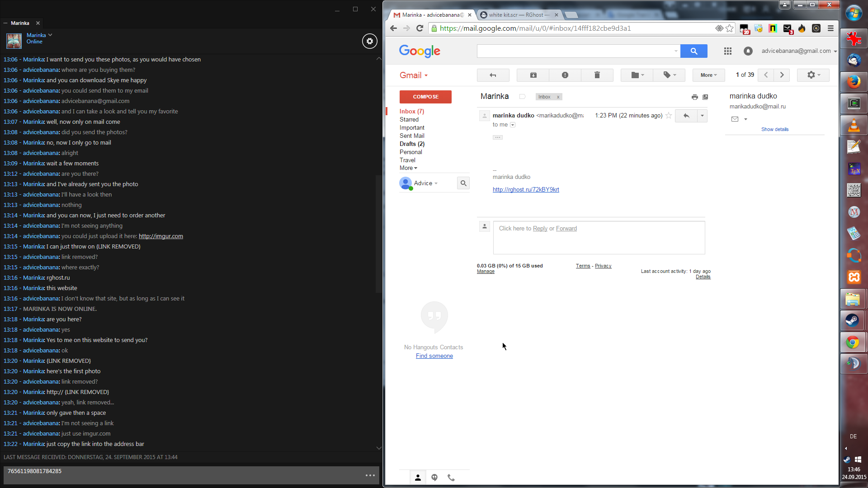Open the rghost.ru link in email

pos(525,190)
